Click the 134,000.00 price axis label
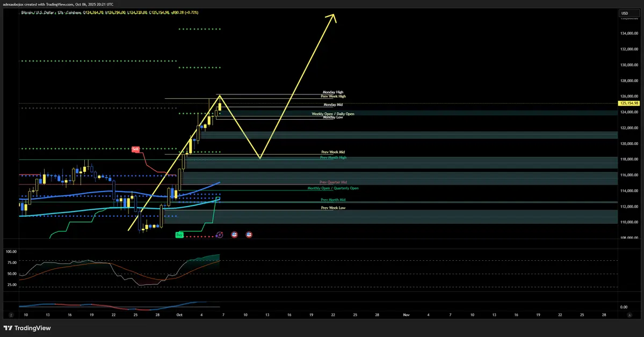The width and height of the screenshot is (644, 337). point(629,34)
